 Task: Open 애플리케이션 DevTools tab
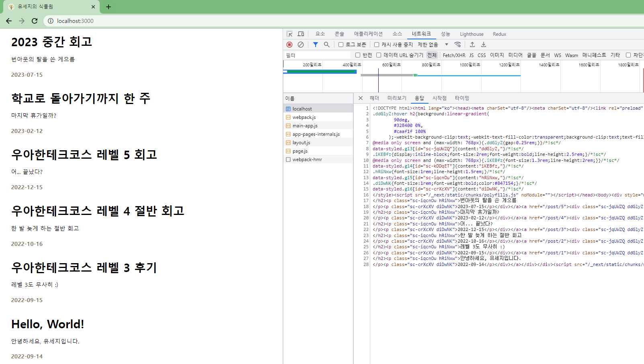(x=368, y=34)
